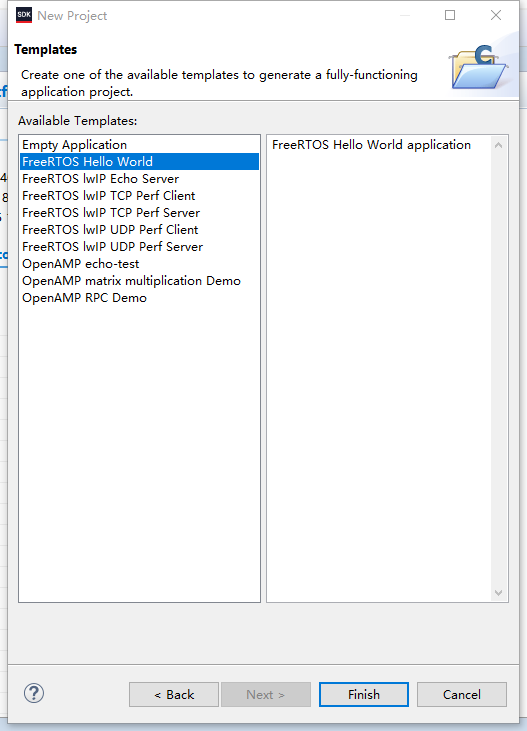Close the New Project dialog window
The height and width of the screenshot is (731, 527).
pyautogui.click(x=496, y=15)
